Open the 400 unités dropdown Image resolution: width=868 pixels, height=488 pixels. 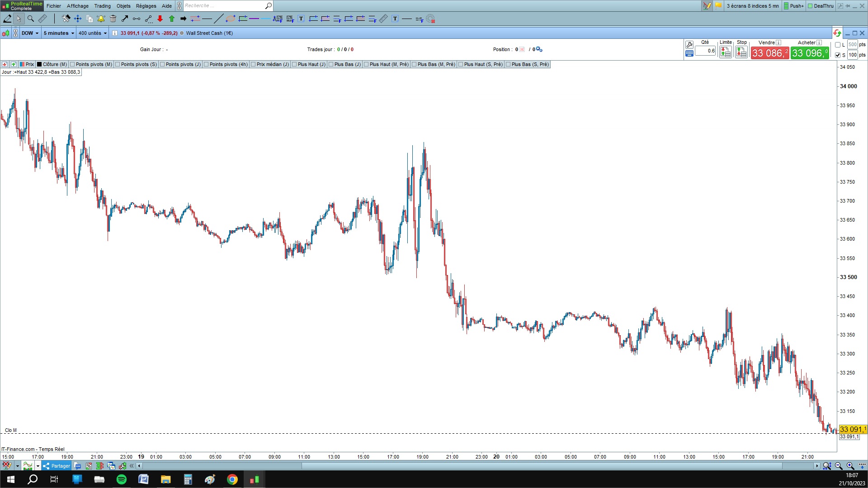pos(93,33)
